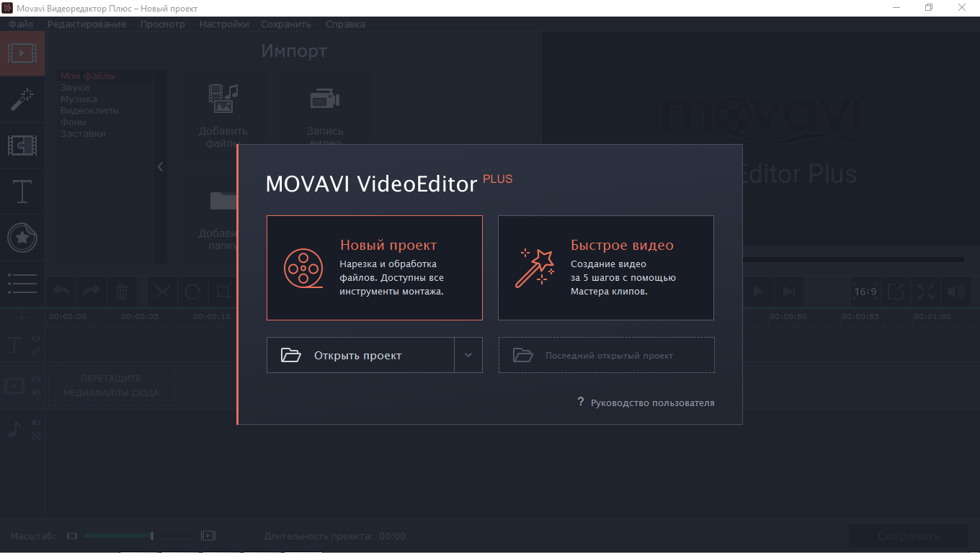Click the Открыть проект button
The width and height of the screenshot is (980, 553).
coord(360,355)
